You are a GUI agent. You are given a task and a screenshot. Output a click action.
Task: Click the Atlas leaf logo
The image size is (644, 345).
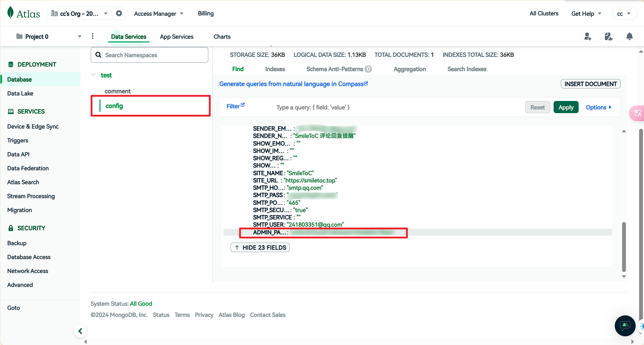pyautogui.click(x=10, y=13)
